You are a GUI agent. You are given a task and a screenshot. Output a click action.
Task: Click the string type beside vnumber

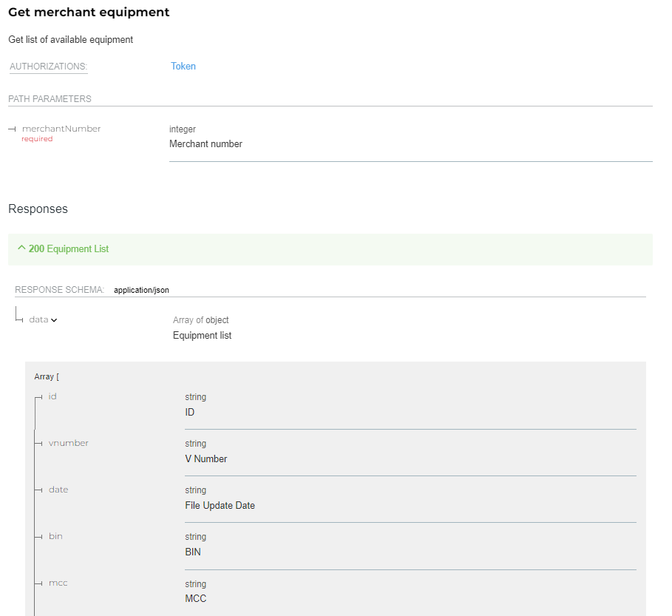[x=195, y=443]
